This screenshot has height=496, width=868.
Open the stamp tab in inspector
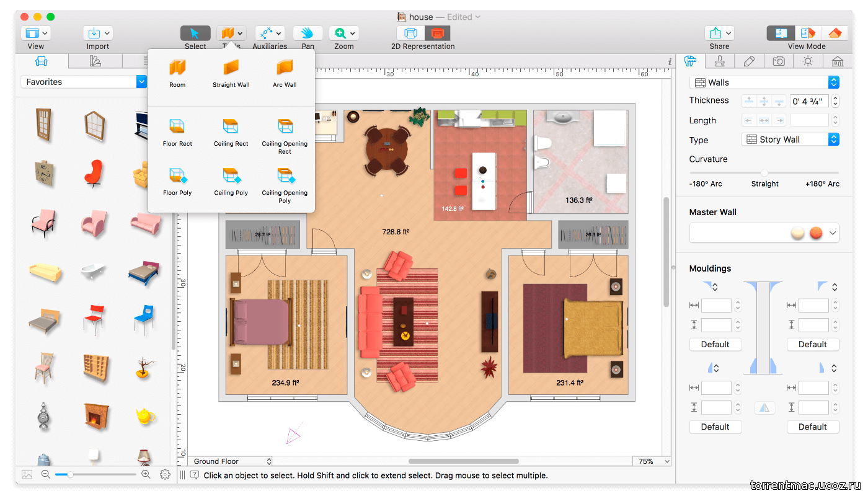click(x=720, y=61)
